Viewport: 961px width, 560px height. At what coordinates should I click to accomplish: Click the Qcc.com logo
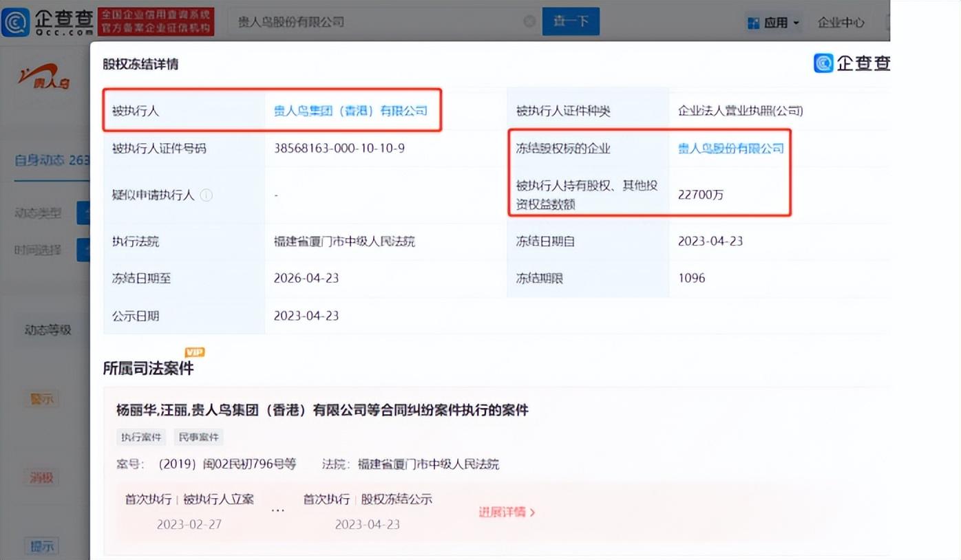click(x=47, y=22)
